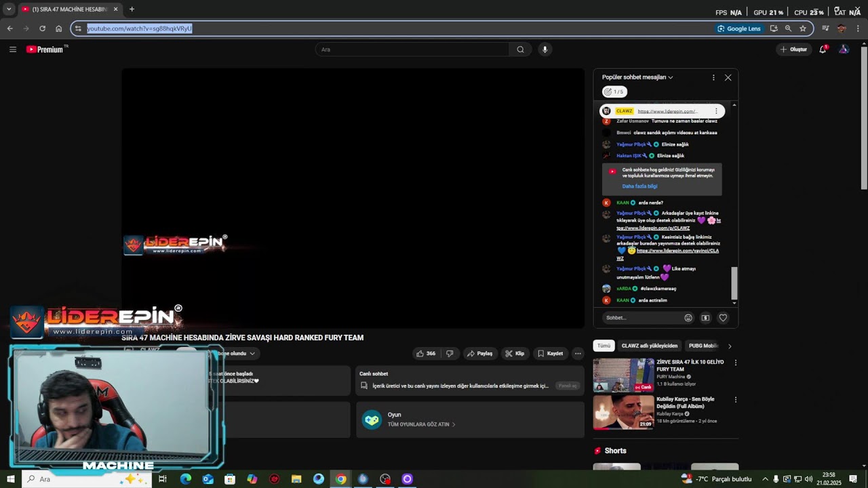
Task: Click Daha fazla bilgi link
Action: (x=639, y=186)
